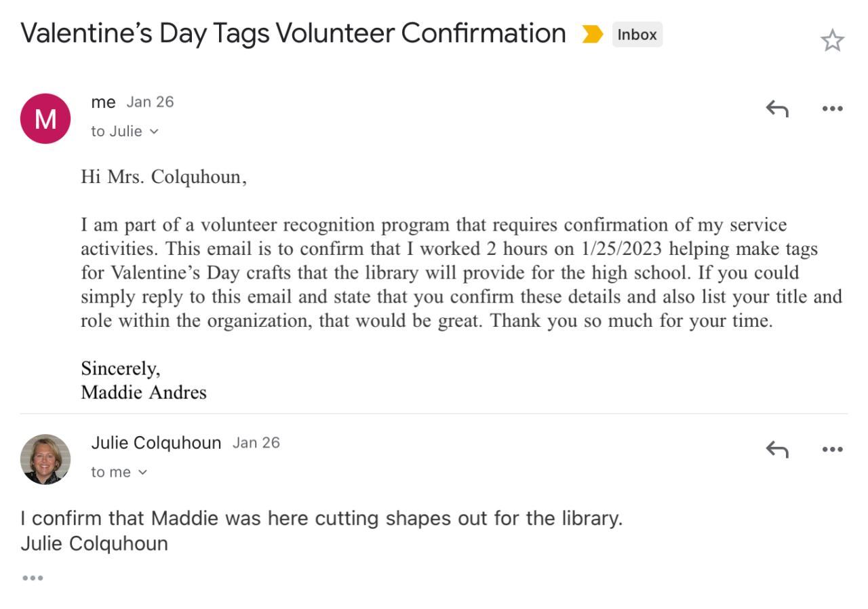This screenshot has width=868, height=609.
Task: Click the "Hi Mrs. Colquhoun" greeting line
Action: (163, 177)
